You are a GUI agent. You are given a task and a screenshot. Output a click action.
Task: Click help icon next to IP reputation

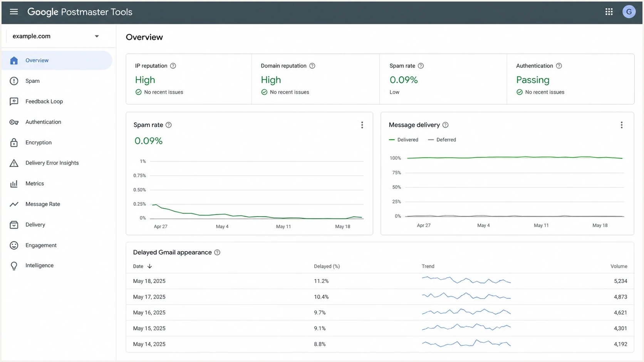pyautogui.click(x=173, y=66)
